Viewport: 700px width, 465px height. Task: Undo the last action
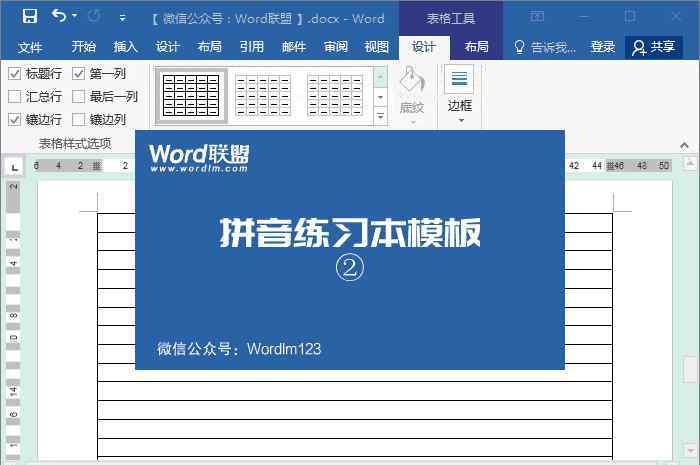click(59, 16)
